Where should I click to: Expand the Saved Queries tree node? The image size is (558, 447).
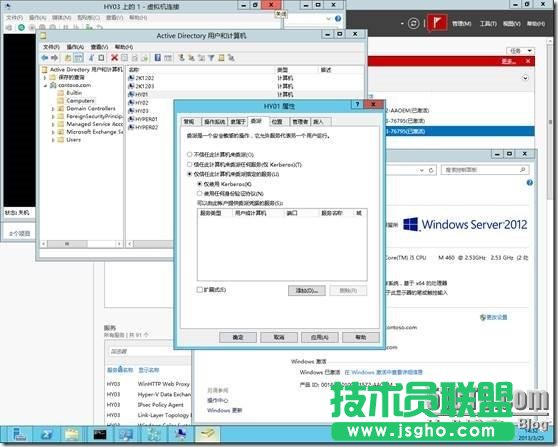45,77
